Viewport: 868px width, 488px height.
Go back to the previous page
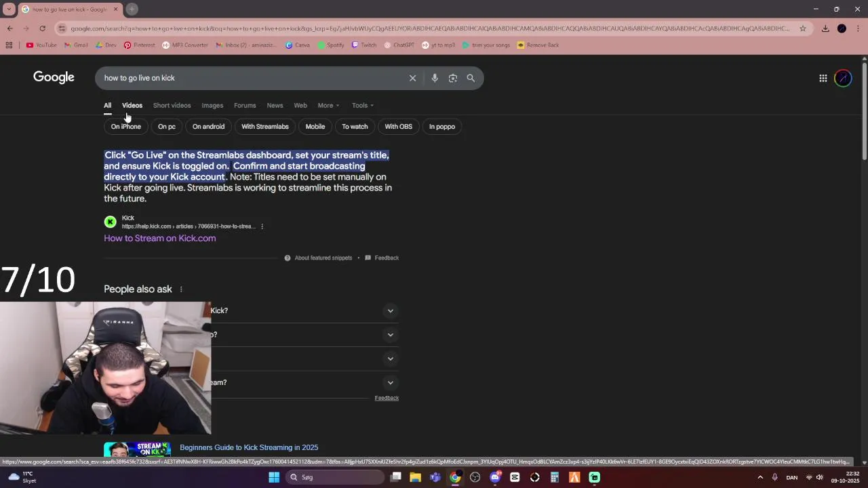[x=9, y=28]
